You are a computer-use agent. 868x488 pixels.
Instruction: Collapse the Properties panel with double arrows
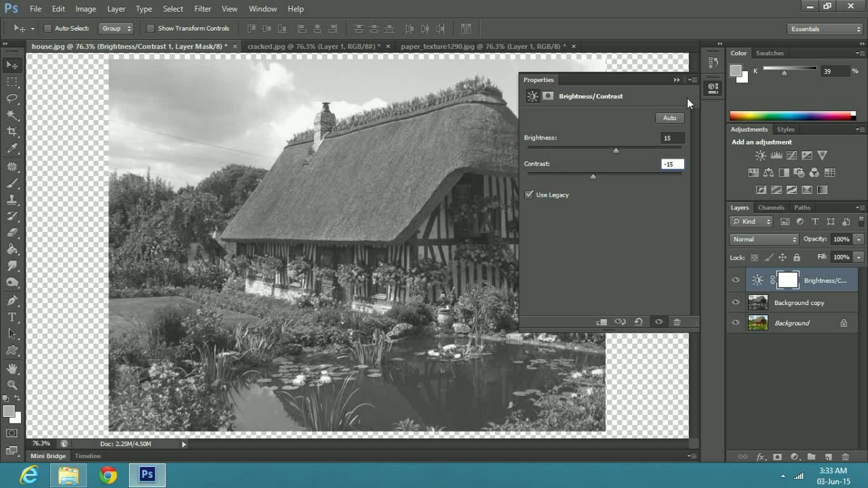tap(677, 80)
